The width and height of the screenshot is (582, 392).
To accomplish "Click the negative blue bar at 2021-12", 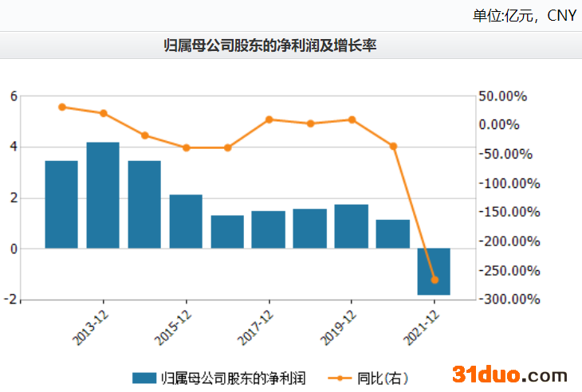I will tap(435, 271).
